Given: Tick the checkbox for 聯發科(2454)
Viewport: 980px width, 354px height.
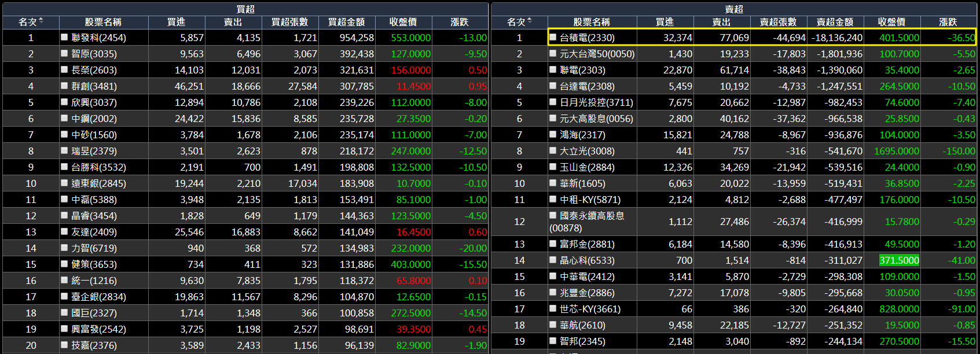Looking at the screenshot, I should tap(64, 37).
